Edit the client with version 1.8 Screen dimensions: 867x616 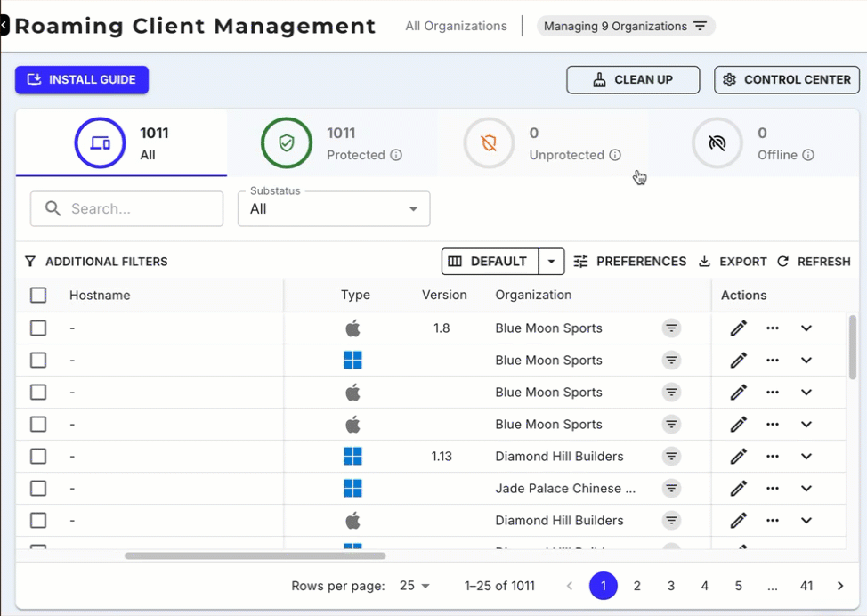pyautogui.click(x=738, y=328)
